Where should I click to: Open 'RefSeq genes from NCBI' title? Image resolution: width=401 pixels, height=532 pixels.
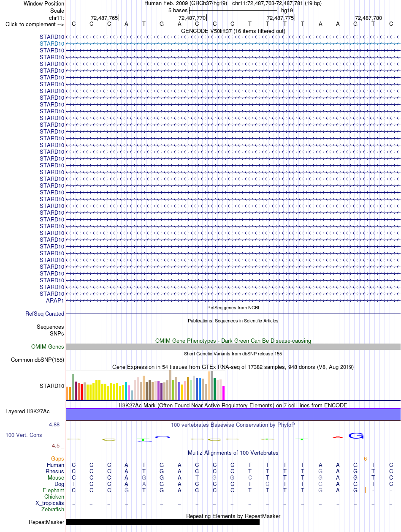[x=233, y=308]
